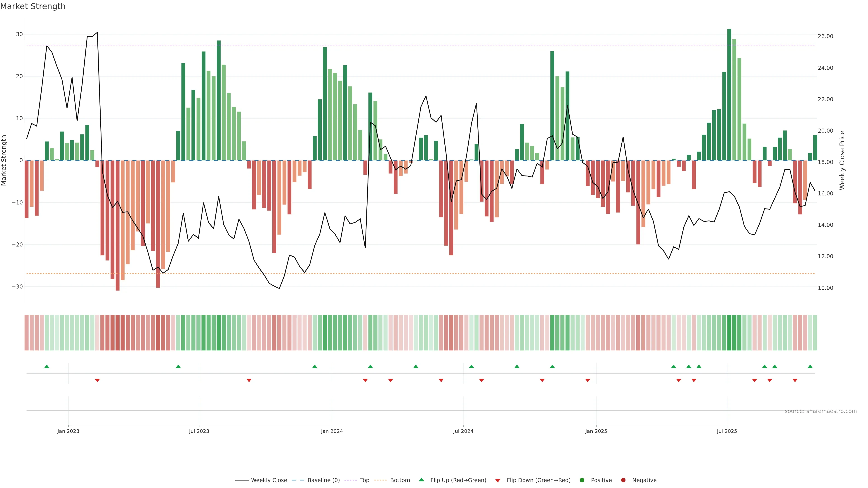
Task: Click the Jan 2024 x-axis label
Action: tap(332, 431)
